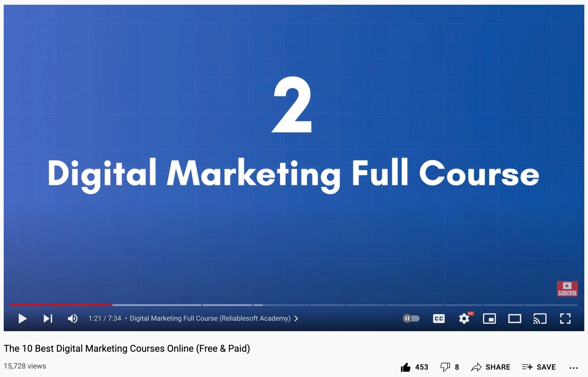Image resolution: width=588 pixels, height=377 pixels.
Task: Skip to the next video
Action: 48,319
